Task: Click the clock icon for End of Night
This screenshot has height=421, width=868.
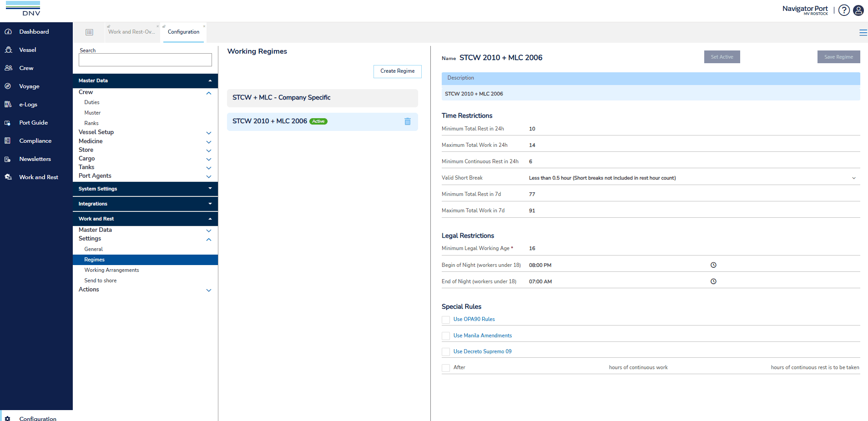Action: point(713,281)
